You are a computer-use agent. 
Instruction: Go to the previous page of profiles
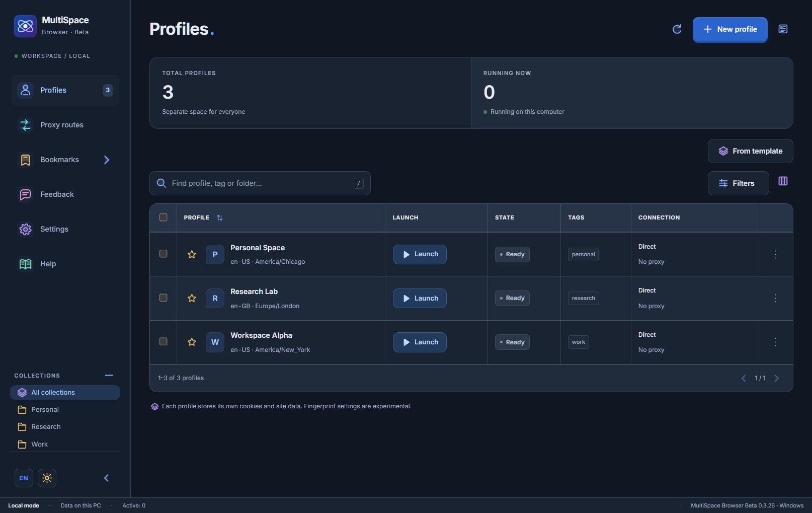click(744, 378)
